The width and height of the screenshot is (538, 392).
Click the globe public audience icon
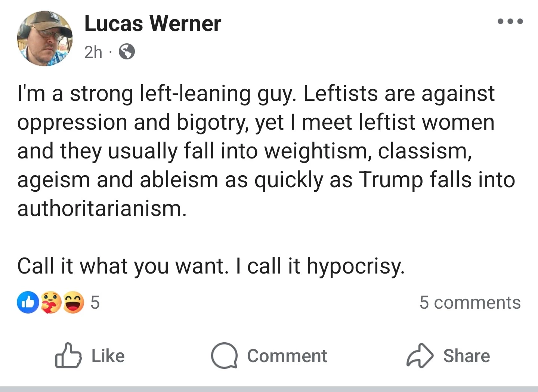(127, 52)
